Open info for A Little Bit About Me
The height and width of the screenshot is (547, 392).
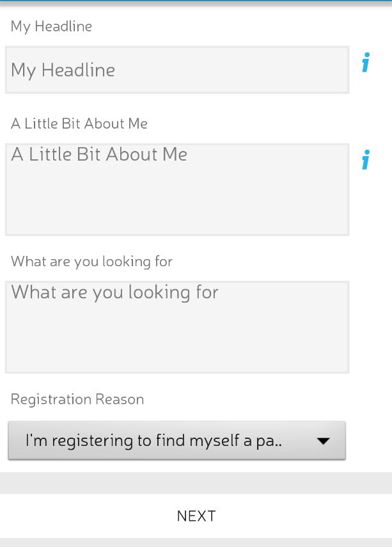coord(366,160)
